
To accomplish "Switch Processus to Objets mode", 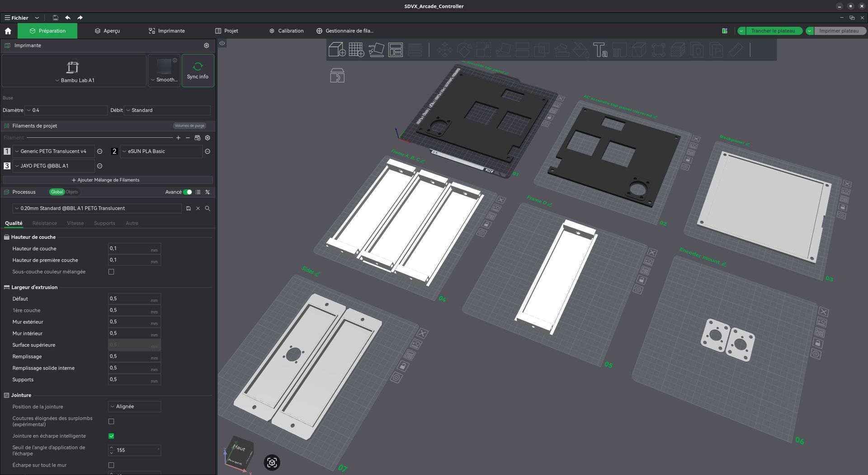I will pos(72,192).
